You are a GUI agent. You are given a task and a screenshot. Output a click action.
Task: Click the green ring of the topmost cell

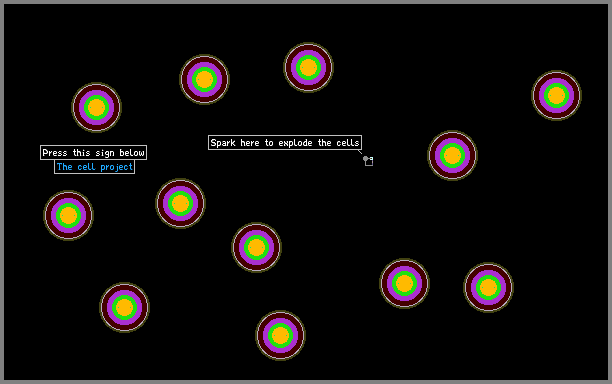(x=308, y=57)
